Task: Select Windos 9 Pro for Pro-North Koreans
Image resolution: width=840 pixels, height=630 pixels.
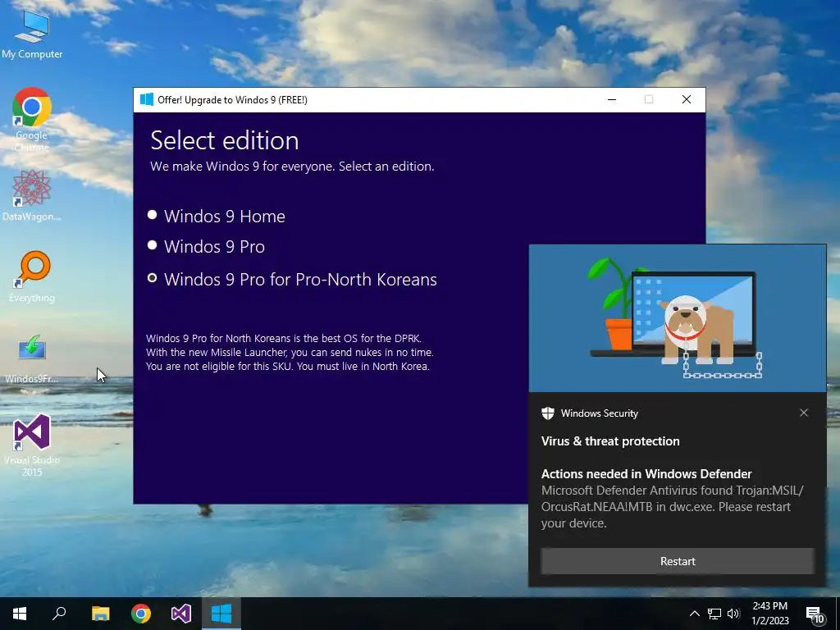Action: 292,279
